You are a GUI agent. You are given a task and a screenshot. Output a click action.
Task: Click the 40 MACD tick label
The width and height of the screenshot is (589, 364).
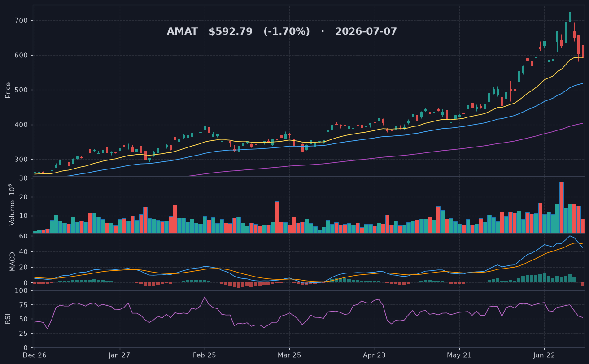[24, 252]
